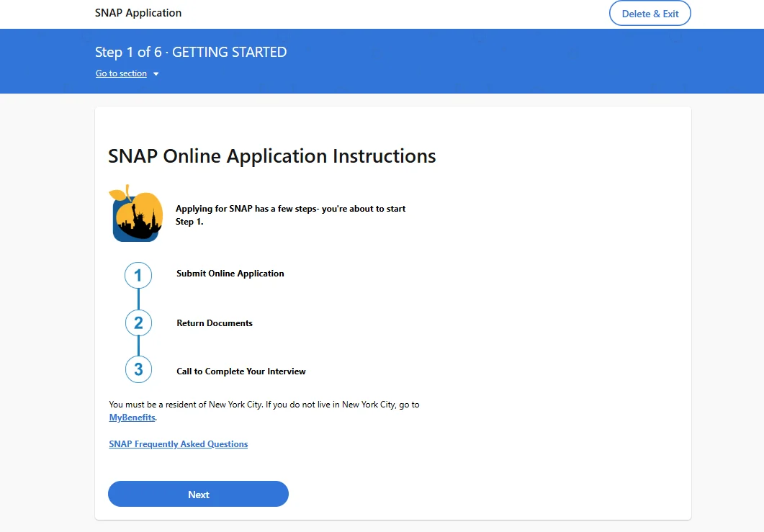764x532 pixels.
Task: Select 'Return Documents' text
Action: [215, 323]
